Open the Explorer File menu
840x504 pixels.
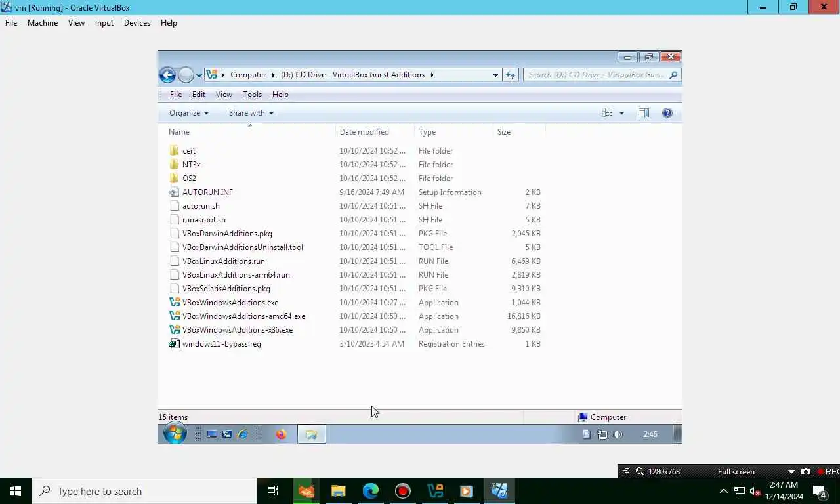[176, 94]
